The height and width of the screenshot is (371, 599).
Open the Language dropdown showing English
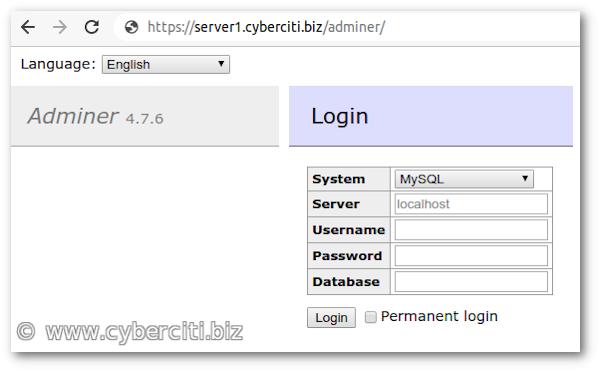(x=166, y=64)
